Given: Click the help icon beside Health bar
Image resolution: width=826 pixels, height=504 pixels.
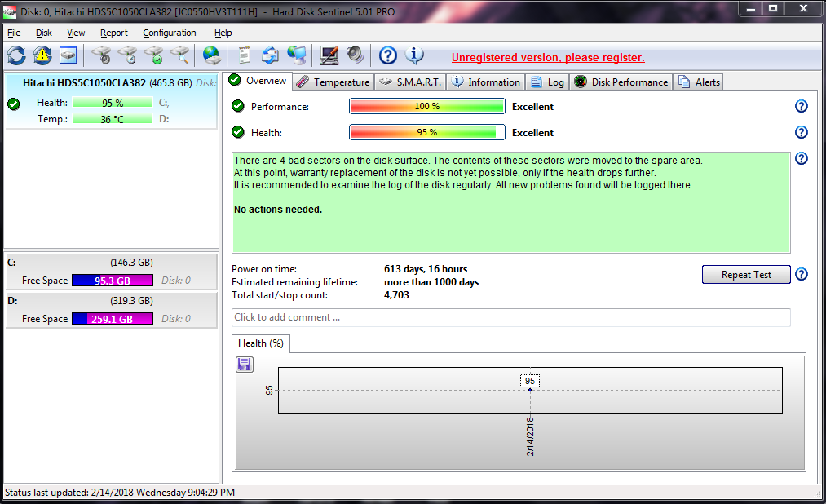Looking at the screenshot, I should [802, 132].
